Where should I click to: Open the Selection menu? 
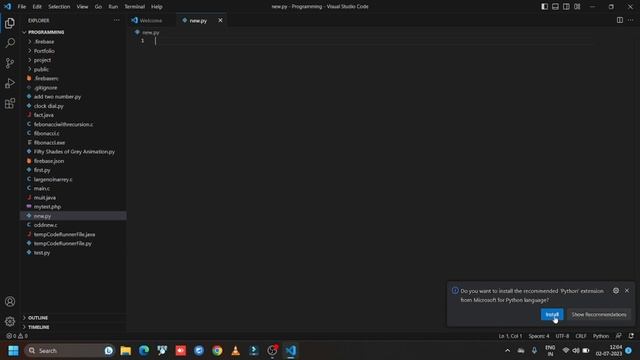pos(59,7)
